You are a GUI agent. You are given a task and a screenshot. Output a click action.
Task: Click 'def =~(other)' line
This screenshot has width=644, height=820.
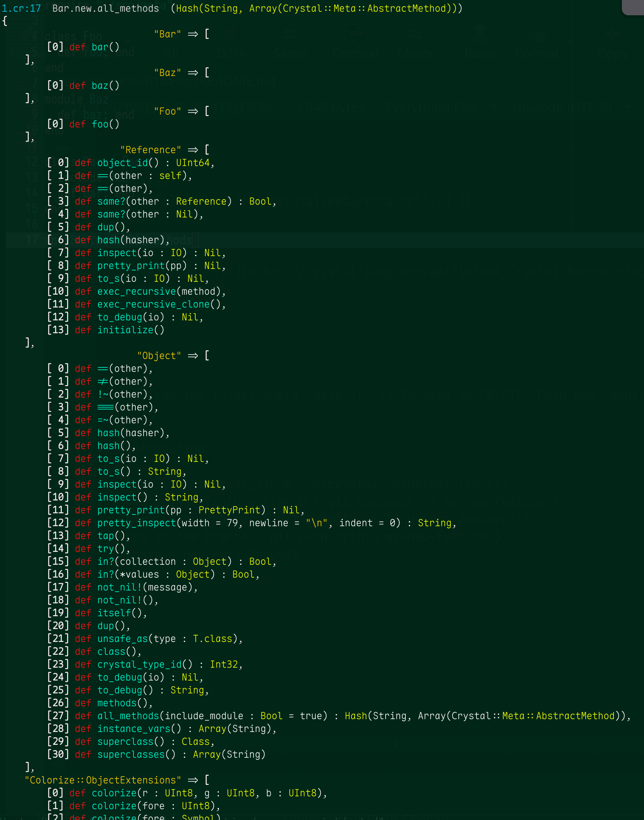(x=114, y=420)
